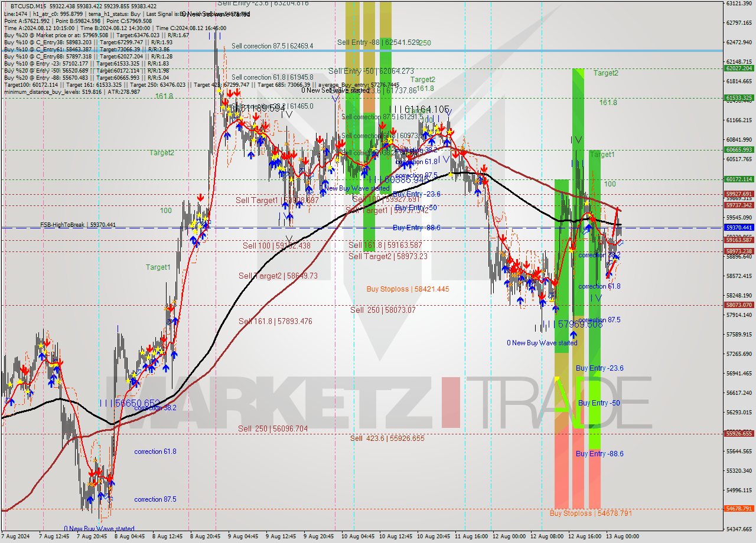Click the green Target2 label at top right
Screen dimensions: 756x543
coord(606,73)
